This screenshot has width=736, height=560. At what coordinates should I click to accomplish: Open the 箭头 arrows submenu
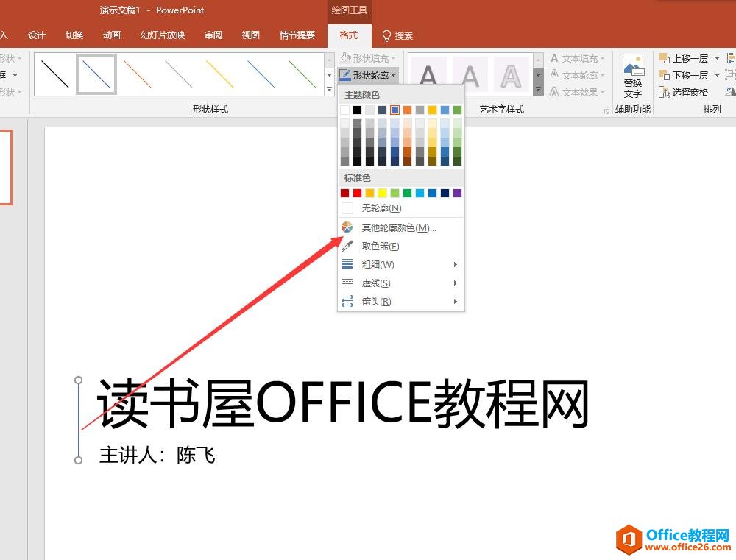376,301
